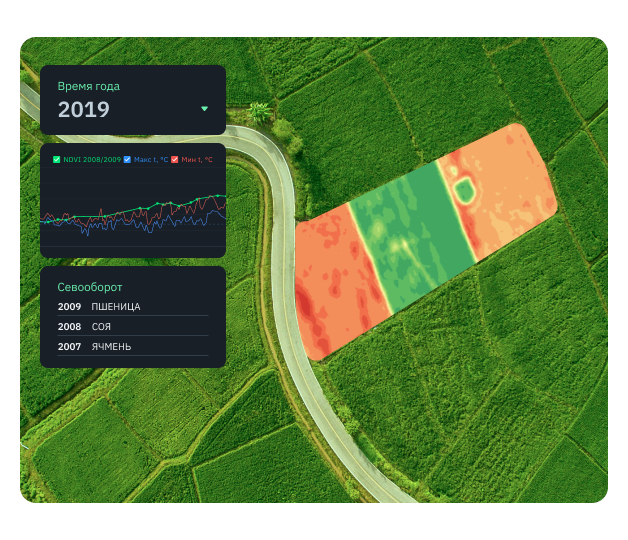Choose the 2007 ЯЧМЕНЬ rotation entry

click(x=133, y=347)
